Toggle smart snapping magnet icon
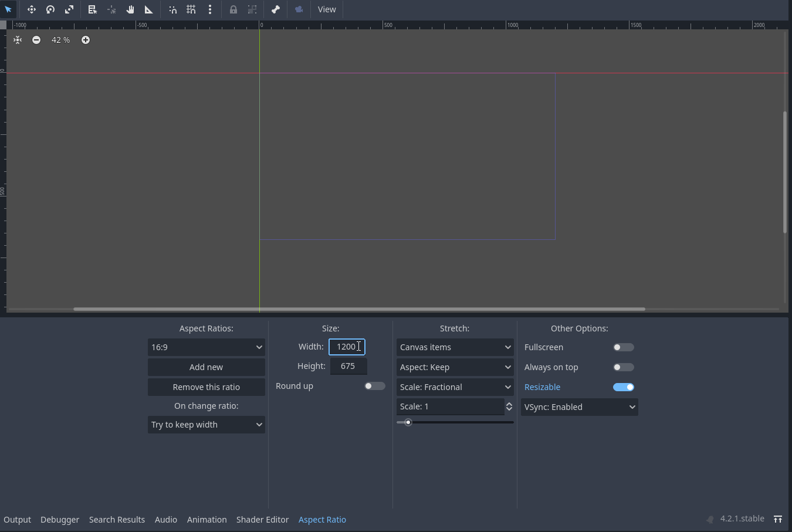The height and width of the screenshot is (532, 792). click(x=172, y=9)
